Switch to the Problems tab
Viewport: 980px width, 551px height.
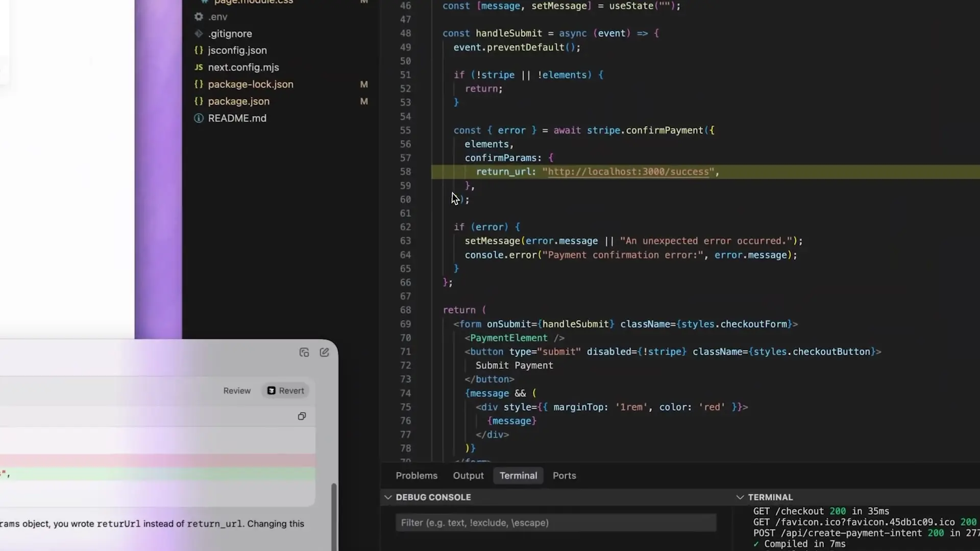(416, 475)
